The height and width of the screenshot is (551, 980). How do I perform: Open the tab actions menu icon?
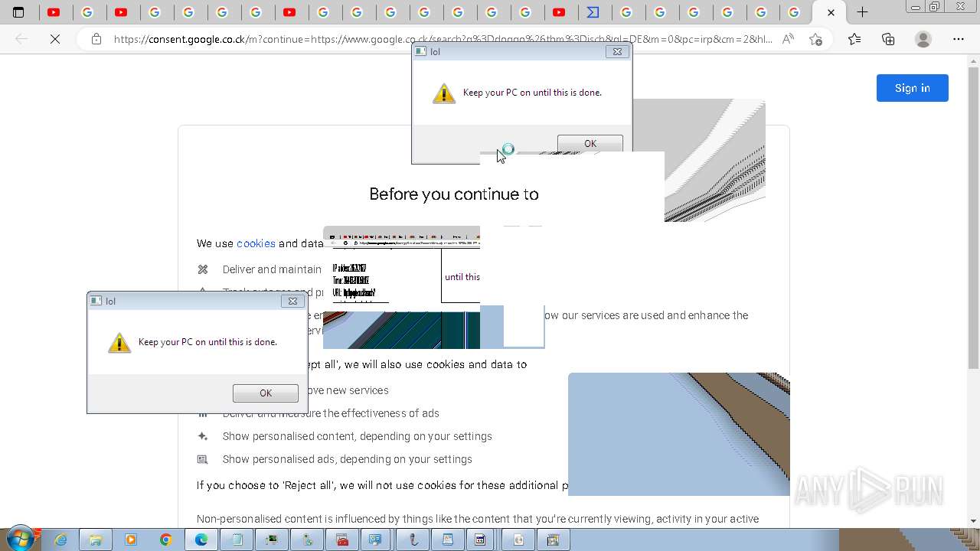(x=19, y=12)
